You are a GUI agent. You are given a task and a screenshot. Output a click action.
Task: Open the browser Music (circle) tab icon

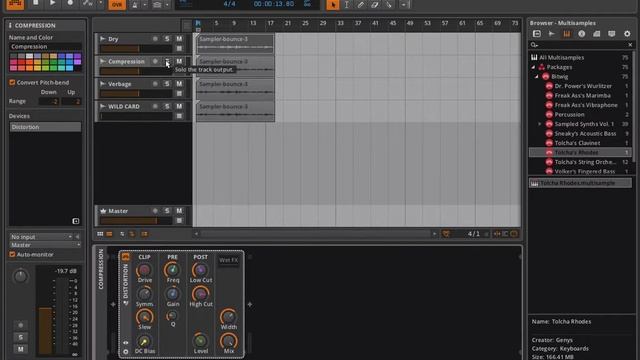coord(582,34)
